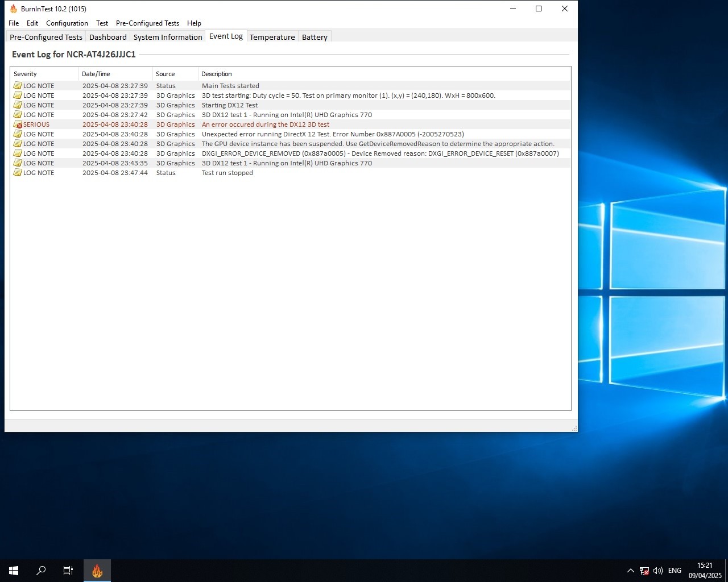728x582 pixels.
Task: Click the SERIOUS severity label
Action: coord(36,124)
